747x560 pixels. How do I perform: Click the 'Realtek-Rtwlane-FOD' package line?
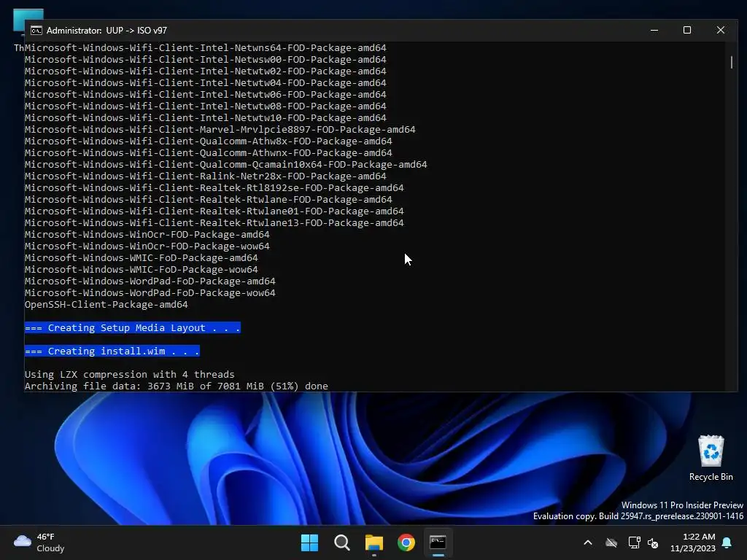point(208,200)
